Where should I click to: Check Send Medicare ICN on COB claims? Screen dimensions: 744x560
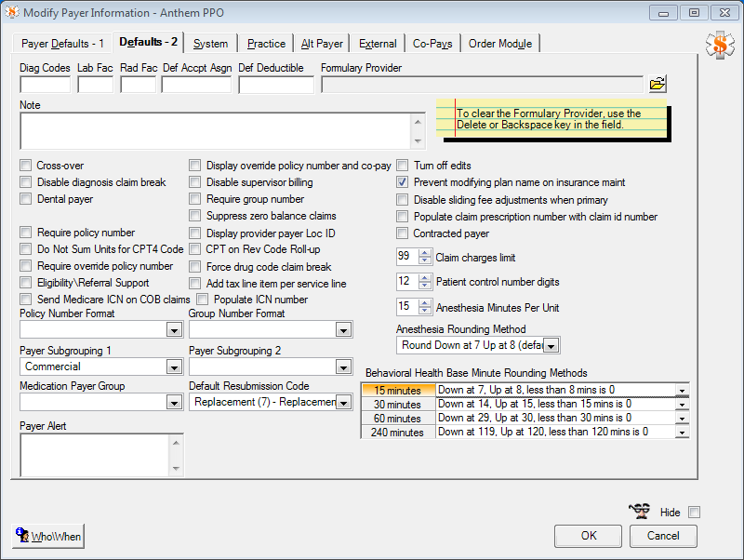click(x=26, y=299)
